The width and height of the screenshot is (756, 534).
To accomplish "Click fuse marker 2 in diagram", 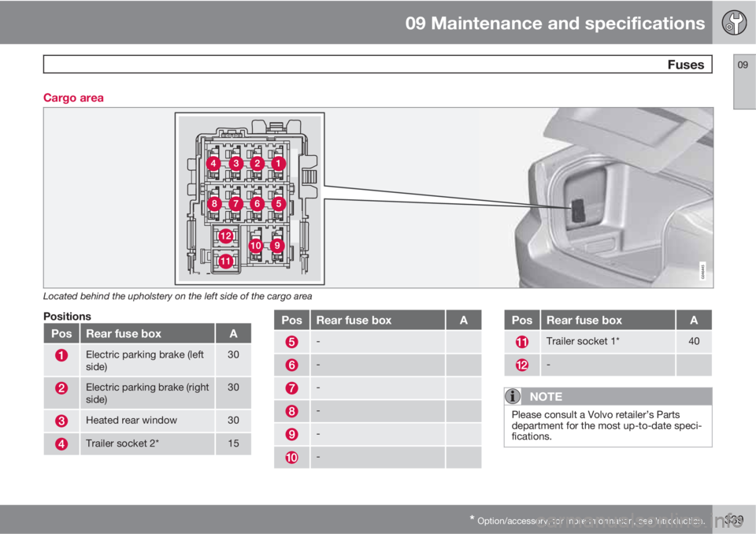I will (257, 164).
